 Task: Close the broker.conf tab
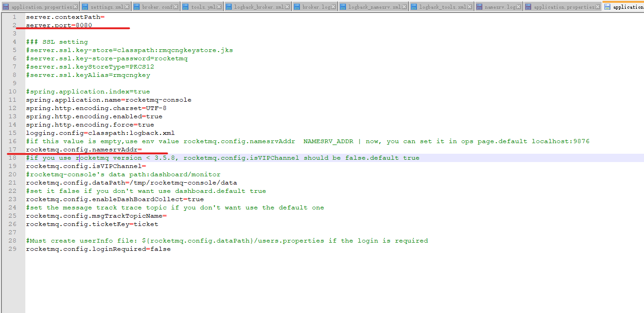point(177,7)
